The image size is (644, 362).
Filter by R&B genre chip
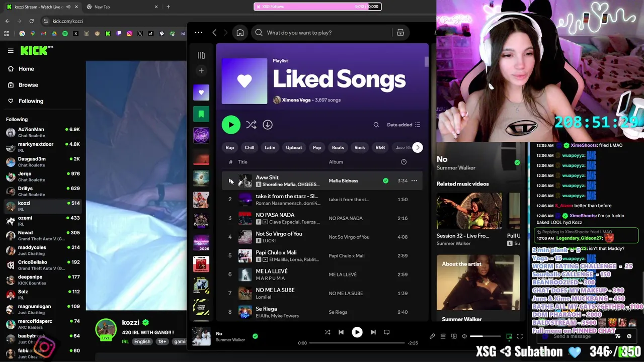380,147
